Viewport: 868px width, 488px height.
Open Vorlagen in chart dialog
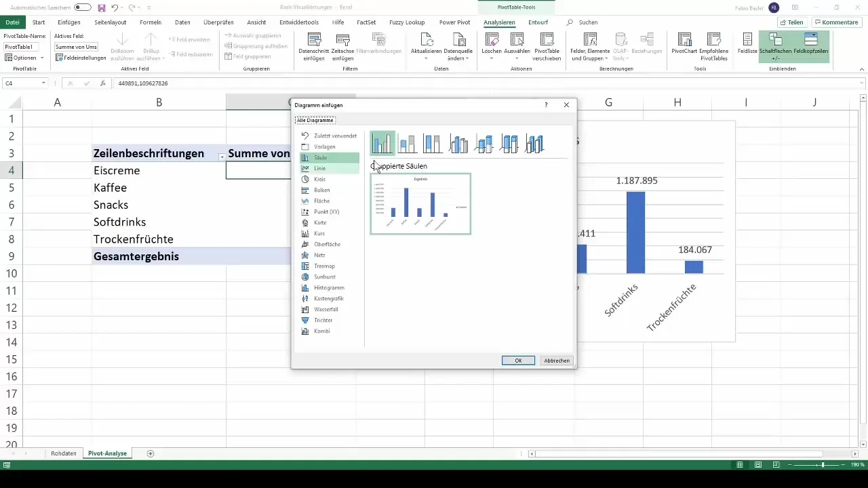click(329, 146)
